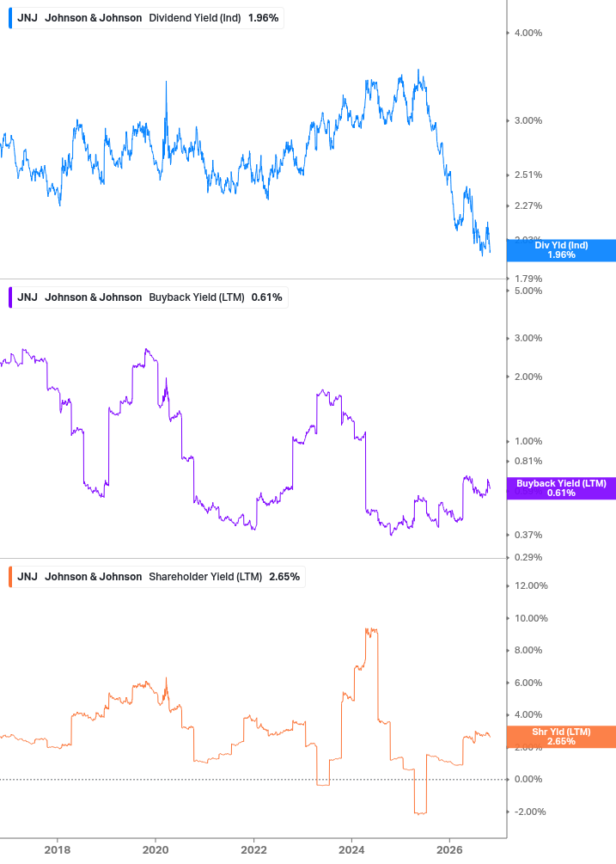Click the 2.65% value in the Shareholder Yield legend
Image resolution: width=616 pixels, height=864 pixels.
point(284,577)
